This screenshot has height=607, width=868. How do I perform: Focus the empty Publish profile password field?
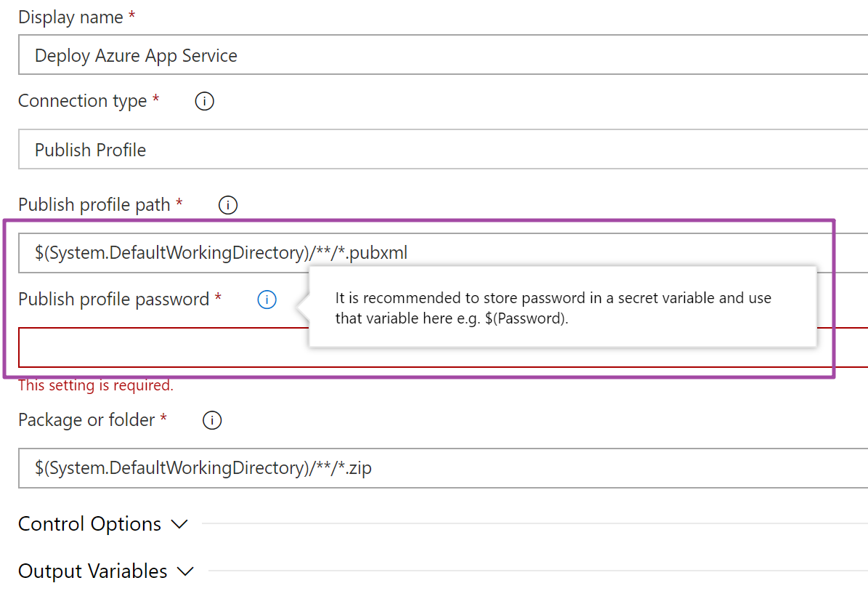(x=160, y=347)
